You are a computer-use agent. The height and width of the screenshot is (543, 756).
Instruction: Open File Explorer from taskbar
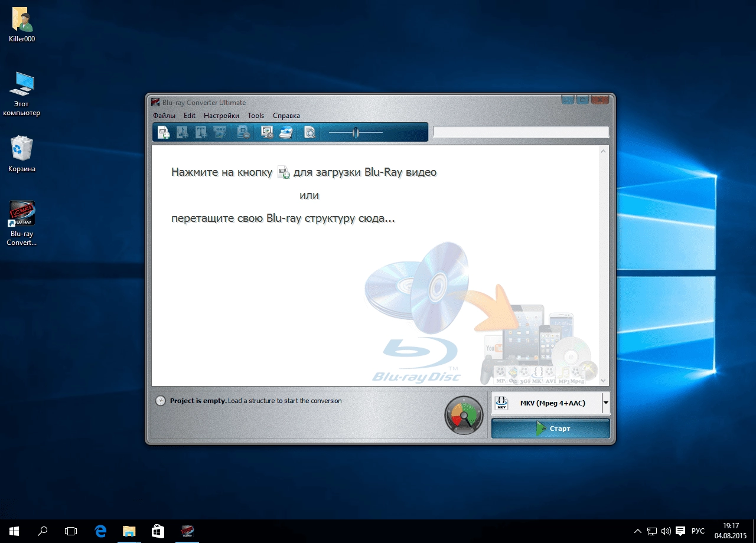tap(129, 531)
